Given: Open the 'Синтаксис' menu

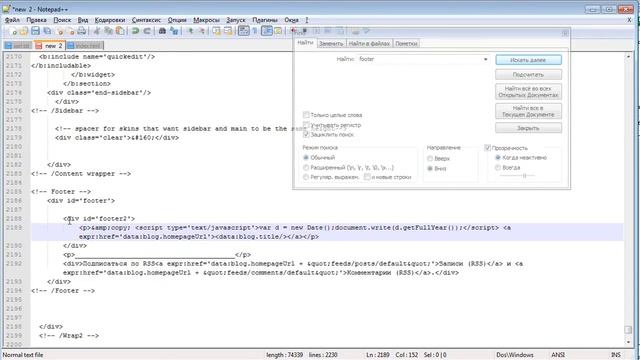Looking at the screenshot, I should pyautogui.click(x=146, y=20).
